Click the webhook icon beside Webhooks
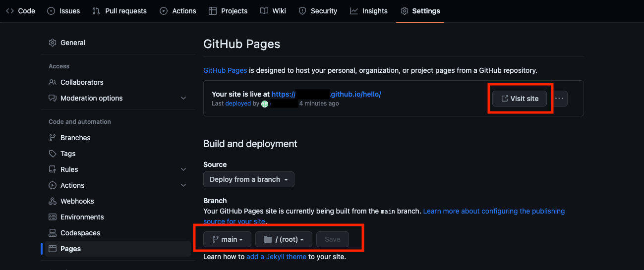Screen dimensions: 644x270 pos(53,201)
